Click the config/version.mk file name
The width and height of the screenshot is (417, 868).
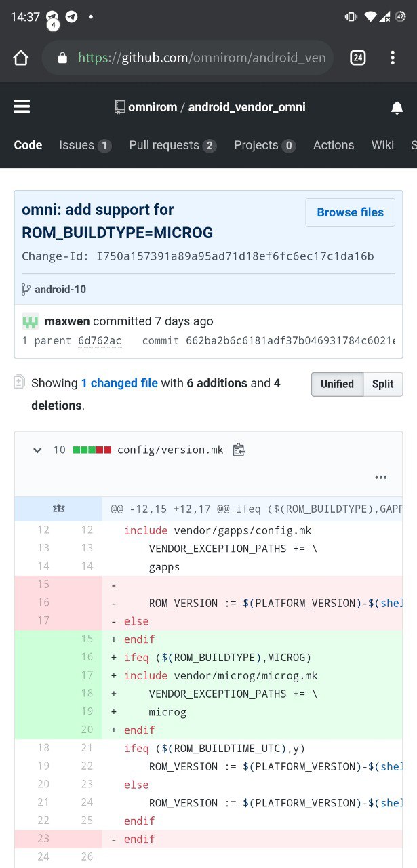[x=170, y=450]
